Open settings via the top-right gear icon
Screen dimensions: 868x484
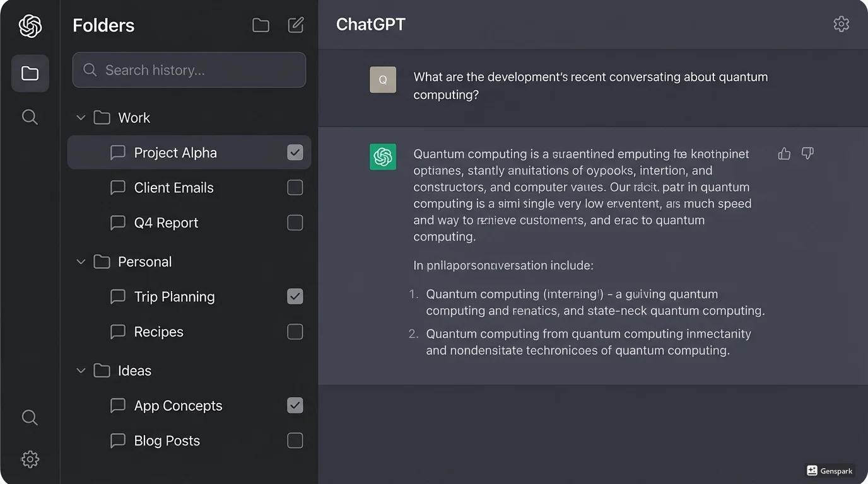(842, 24)
